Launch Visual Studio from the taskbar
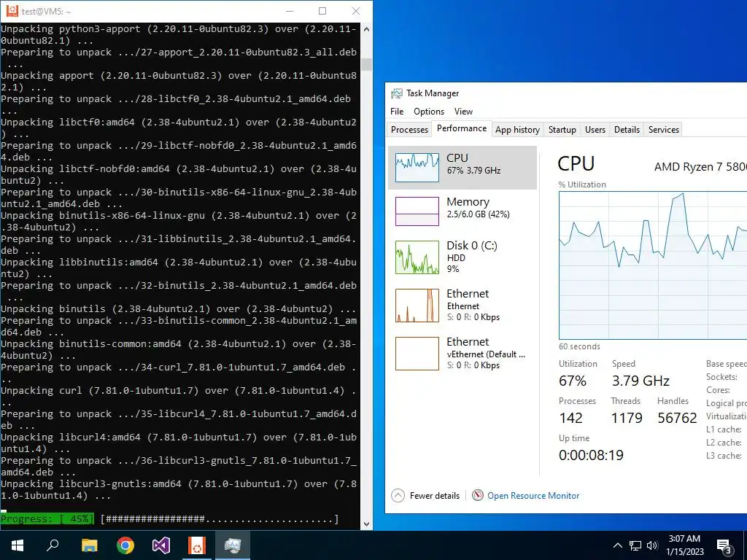Screen dimensions: 747x560 pos(161,545)
